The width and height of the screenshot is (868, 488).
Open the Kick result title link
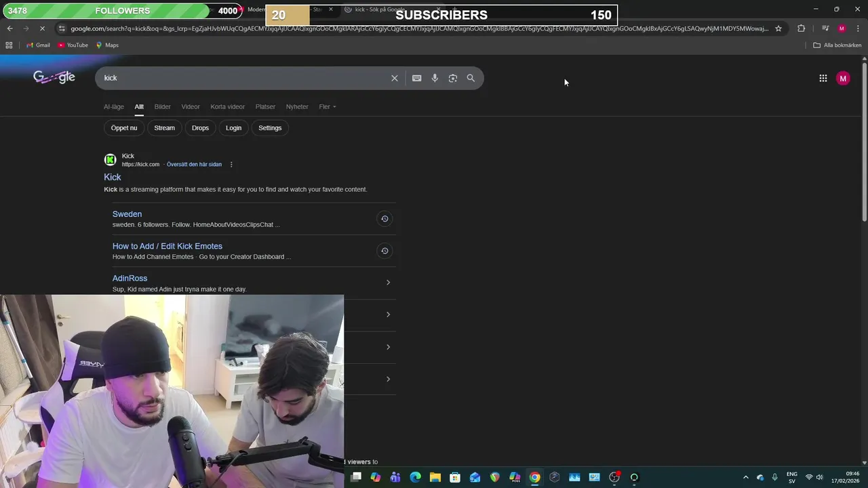click(x=113, y=177)
